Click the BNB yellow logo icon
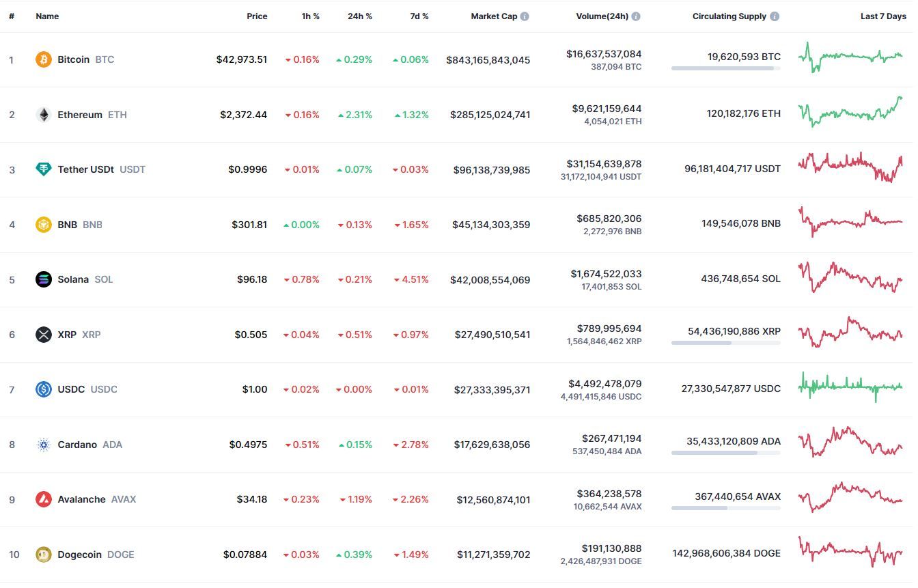The width and height of the screenshot is (918, 588). coord(44,225)
